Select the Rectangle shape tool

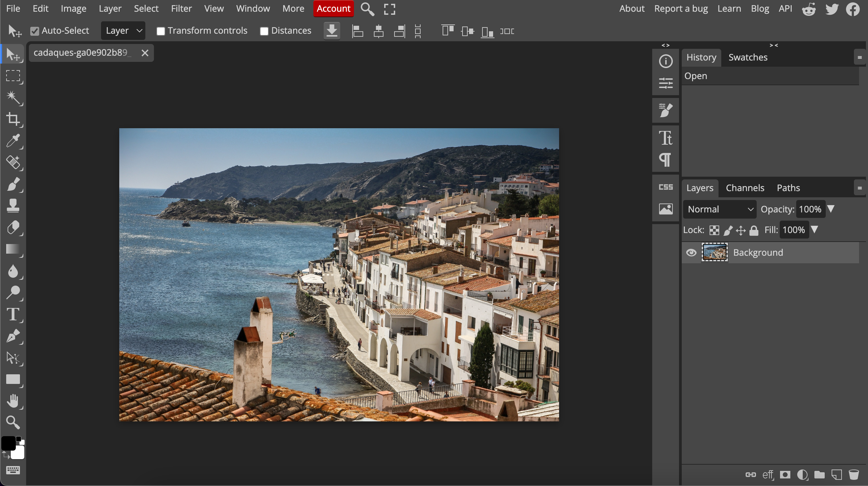tap(13, 379)
